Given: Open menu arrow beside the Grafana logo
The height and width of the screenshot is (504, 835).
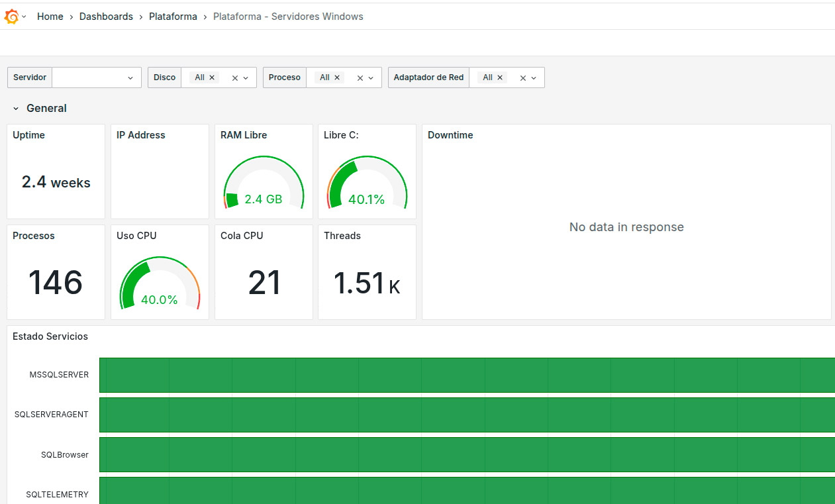Looking at the screenshot, I should pyautogui.click(x=25, y=17).
